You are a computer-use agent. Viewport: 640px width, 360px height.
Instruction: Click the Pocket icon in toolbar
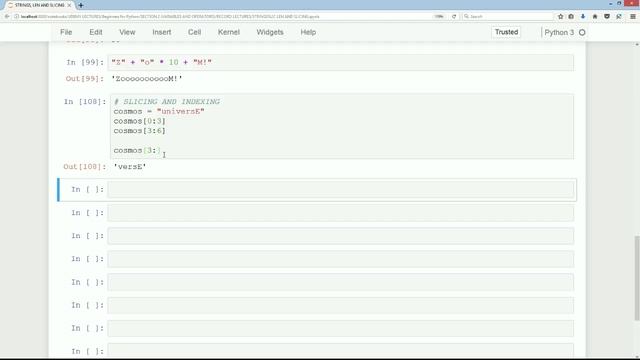(607, 16)
